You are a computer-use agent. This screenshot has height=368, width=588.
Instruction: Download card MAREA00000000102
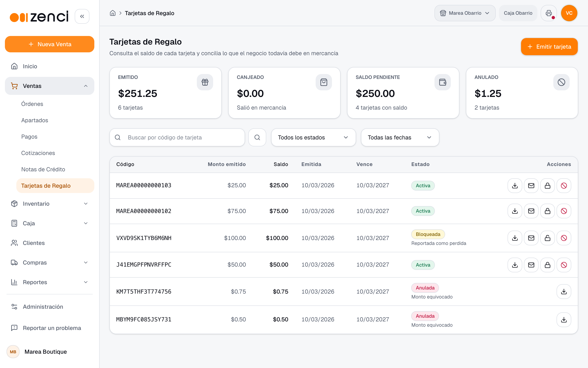(x=515, y=211)
